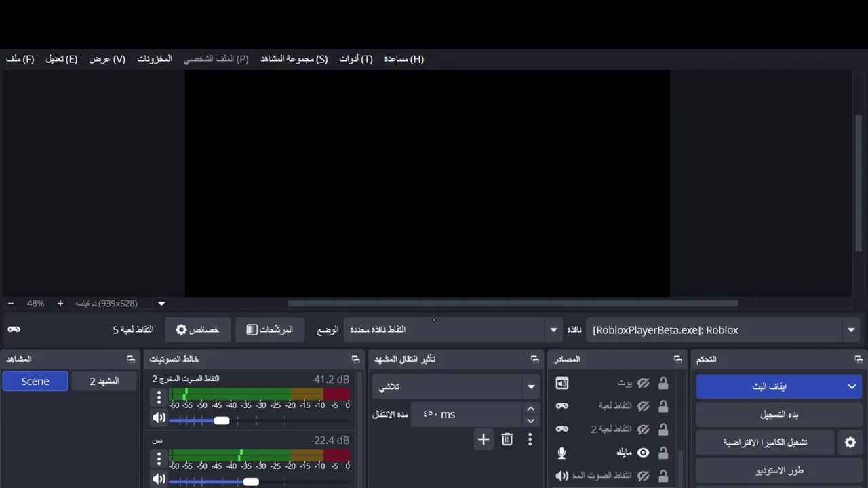Image resolution: width=868 pixels, height=488 pixels.
Task: Open options menu for دس audio track
Action: (159, 458)
